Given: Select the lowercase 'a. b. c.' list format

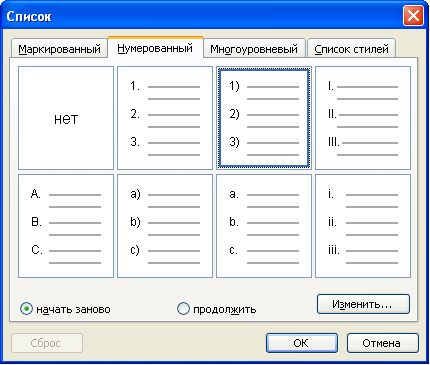Looking at the screenshot, I should 264,226.
